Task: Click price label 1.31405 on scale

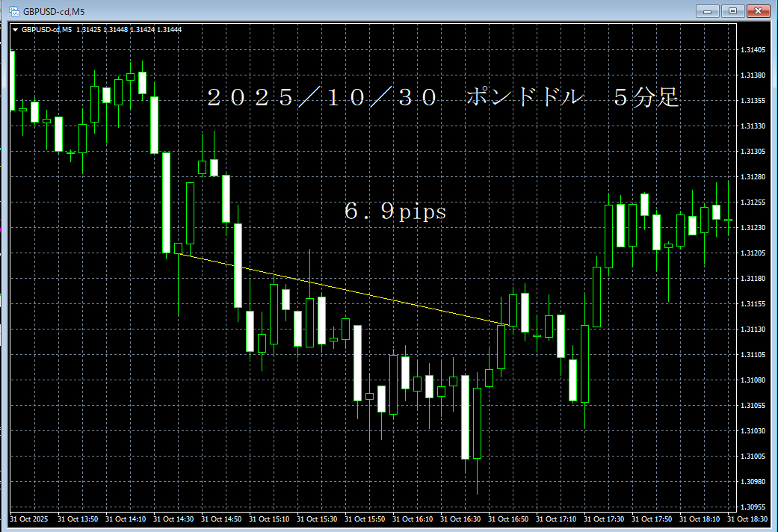Action: pos(753,49)
